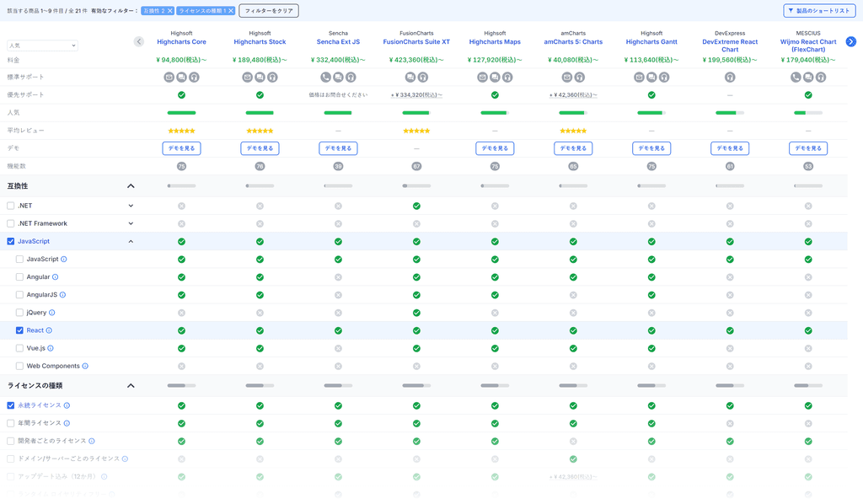Click the ¥42,360 priority support price for amCharts
This screenshot has height=504, width=863.
(x=573, y=95)
